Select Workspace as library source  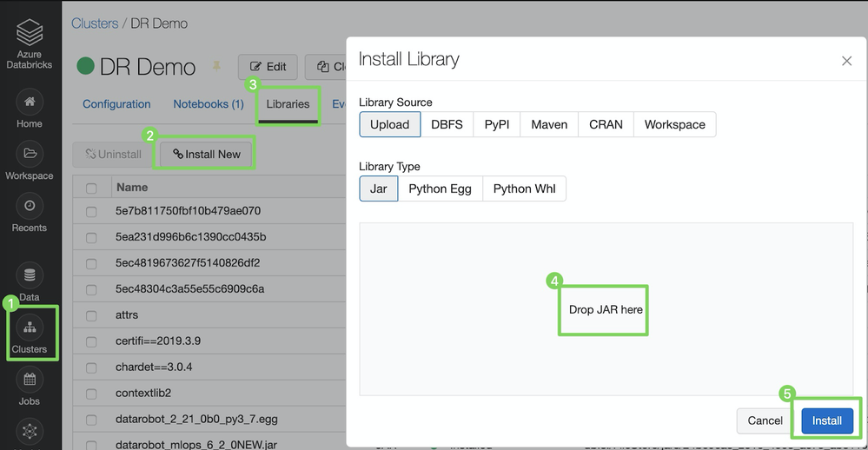[x=675, y=124]
